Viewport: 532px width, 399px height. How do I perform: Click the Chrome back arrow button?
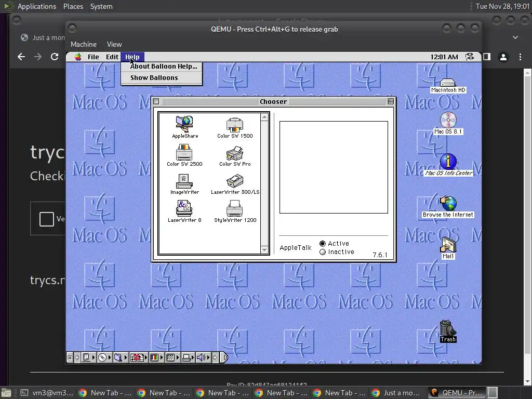[21, 57]
